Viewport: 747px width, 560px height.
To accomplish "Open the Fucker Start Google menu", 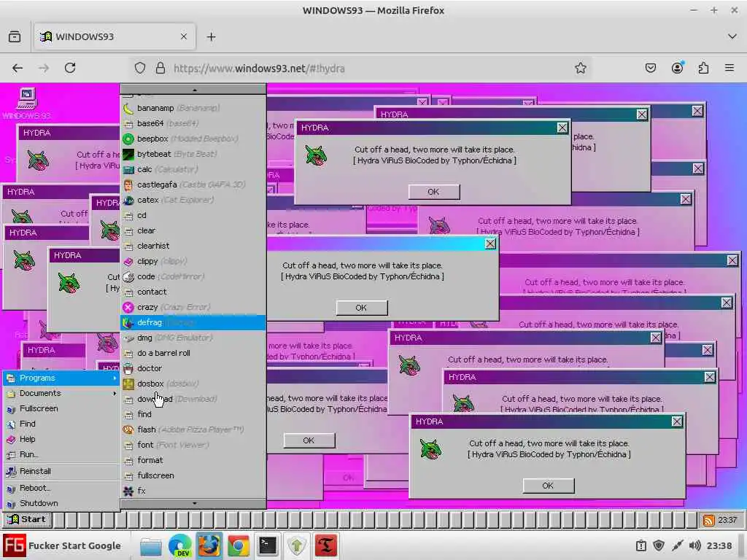I will 63,545.
